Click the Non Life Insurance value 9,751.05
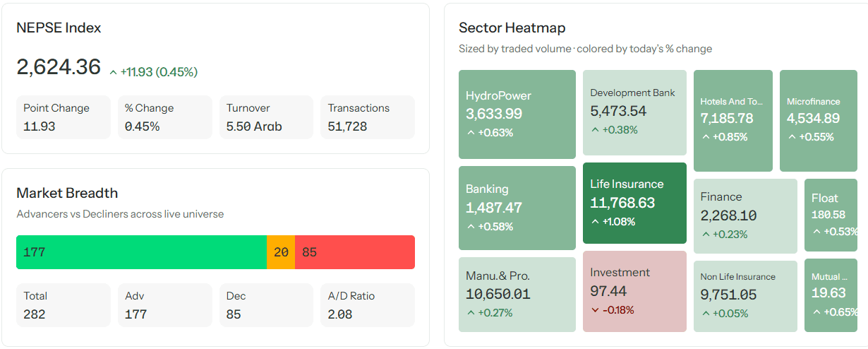Image resolution: width=868 pixels, height=349 pixels. click(729, 295)
